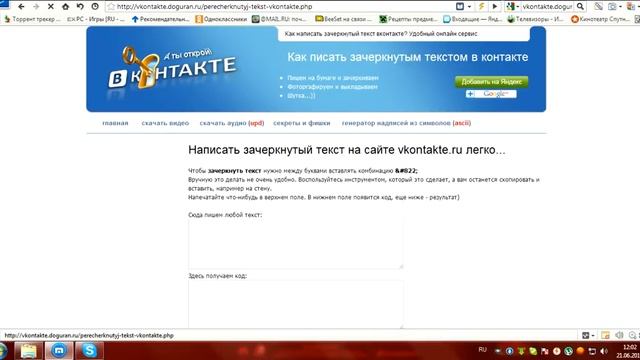Open the главная menu item
The height and width of the screenshot is (360, 640).
coord(115,123)
